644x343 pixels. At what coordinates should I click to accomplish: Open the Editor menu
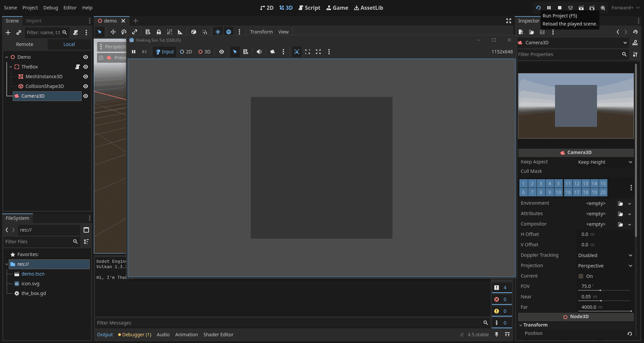coord(70,8)
